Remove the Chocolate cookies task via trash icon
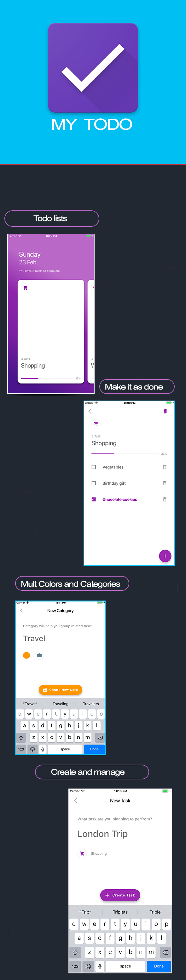This screenshot has height=980, width=186. (x=165, y=499)
